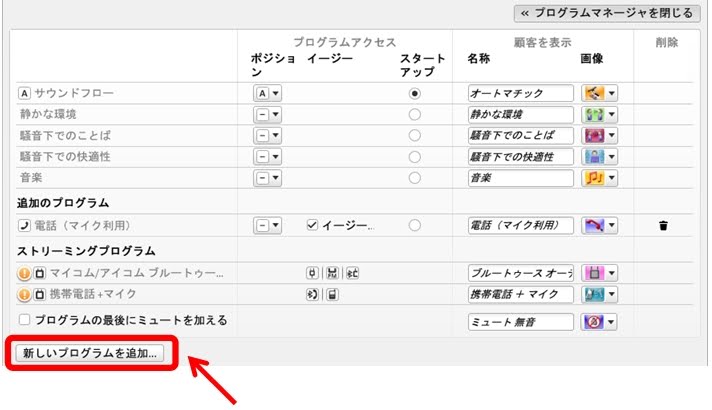Click the 電話（マイク利用） program image thumbnail
Image resolution: width=712 pixels, height=410 pixels.
point(594,225)
